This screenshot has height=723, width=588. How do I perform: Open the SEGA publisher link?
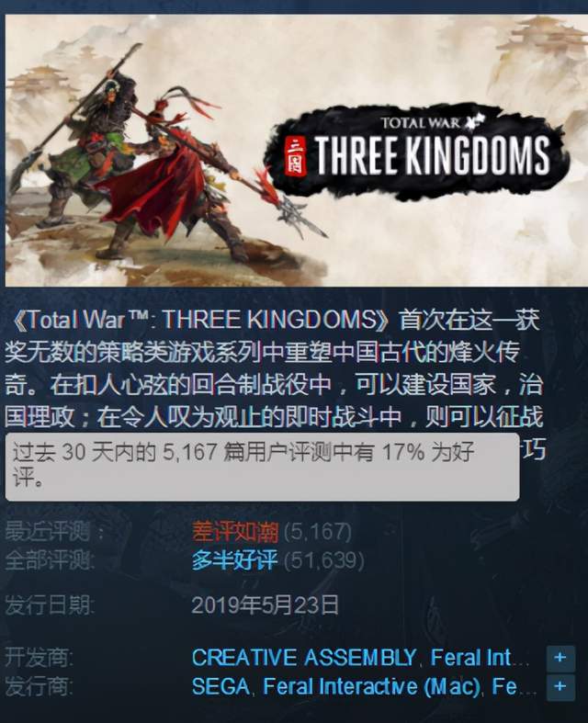coord(220,686)
